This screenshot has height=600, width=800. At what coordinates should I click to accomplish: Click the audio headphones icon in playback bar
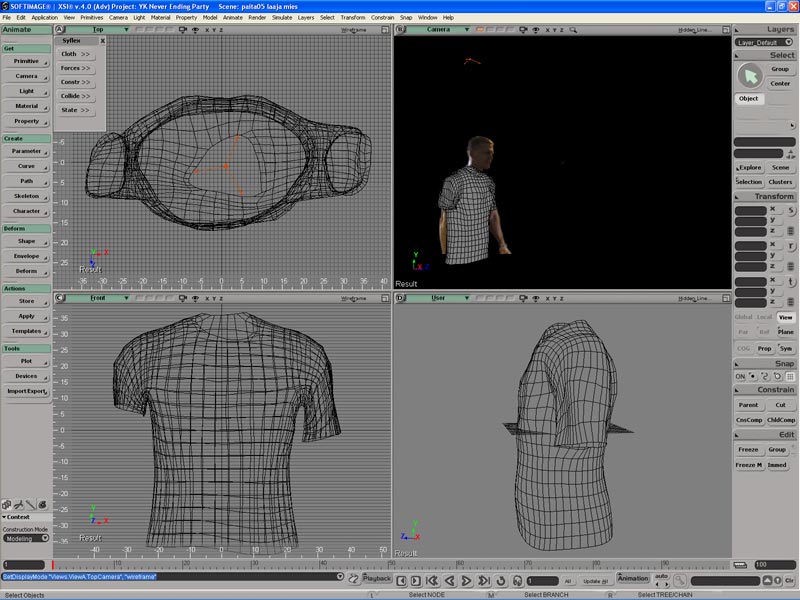[x=517, y=581]
